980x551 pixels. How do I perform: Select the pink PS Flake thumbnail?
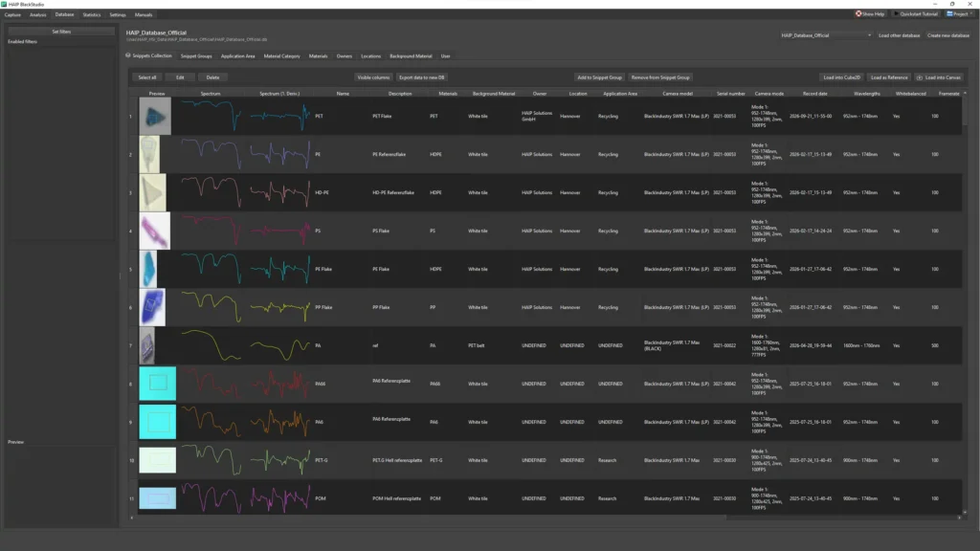click(154, 231)
